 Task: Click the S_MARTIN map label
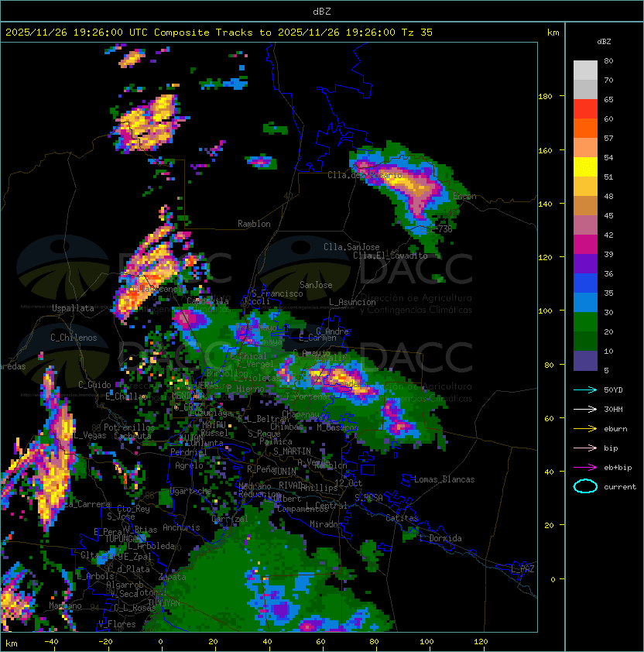tap(293, 451)
